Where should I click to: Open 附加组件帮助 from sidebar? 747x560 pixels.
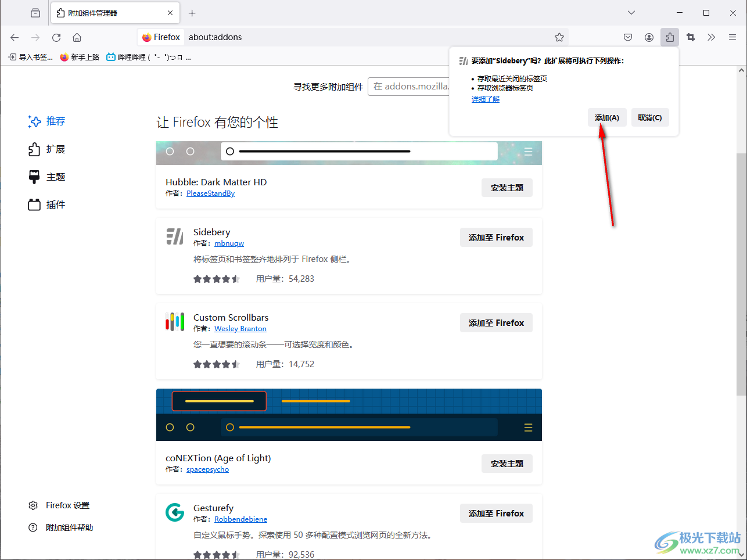61,527
